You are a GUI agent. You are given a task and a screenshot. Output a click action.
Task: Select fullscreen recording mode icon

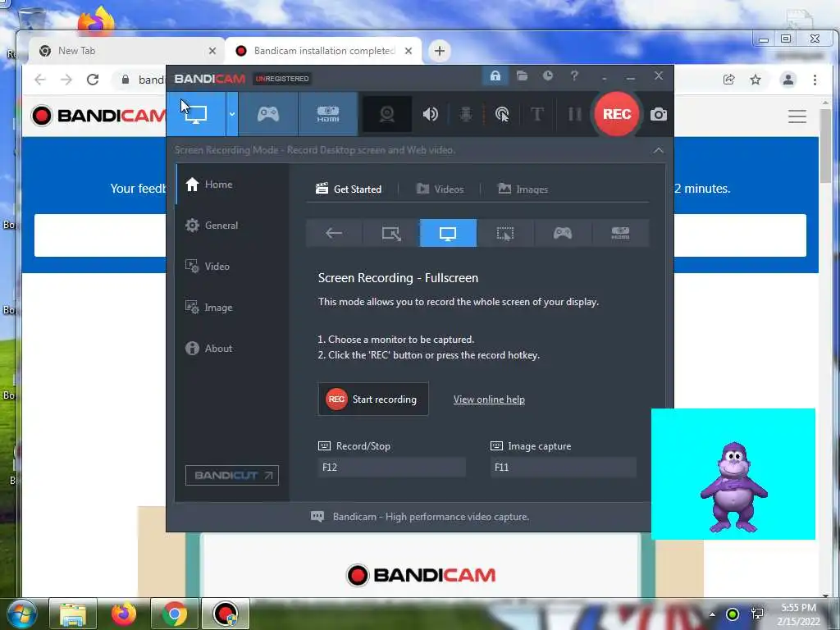[x=448, y=233]
